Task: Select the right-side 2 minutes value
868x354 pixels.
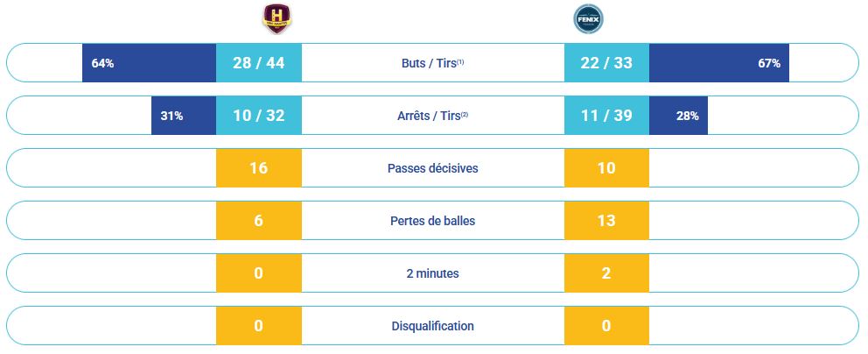Action: (x=606, y=273)
